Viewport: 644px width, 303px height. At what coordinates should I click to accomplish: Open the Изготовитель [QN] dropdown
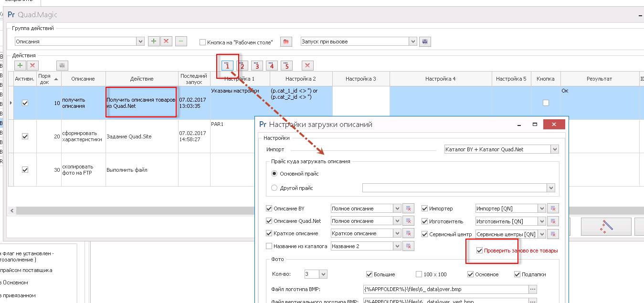pyautogui.click(x=541, y=221)
